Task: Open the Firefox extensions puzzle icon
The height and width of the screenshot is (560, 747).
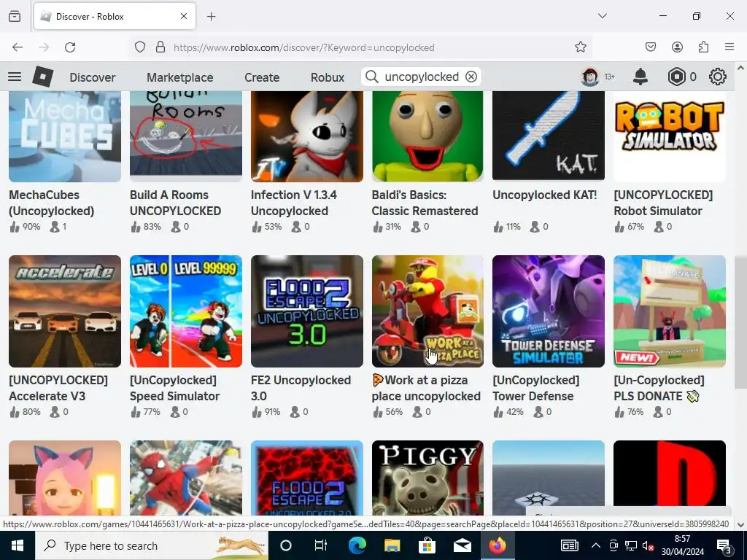Action: [703, 47]
